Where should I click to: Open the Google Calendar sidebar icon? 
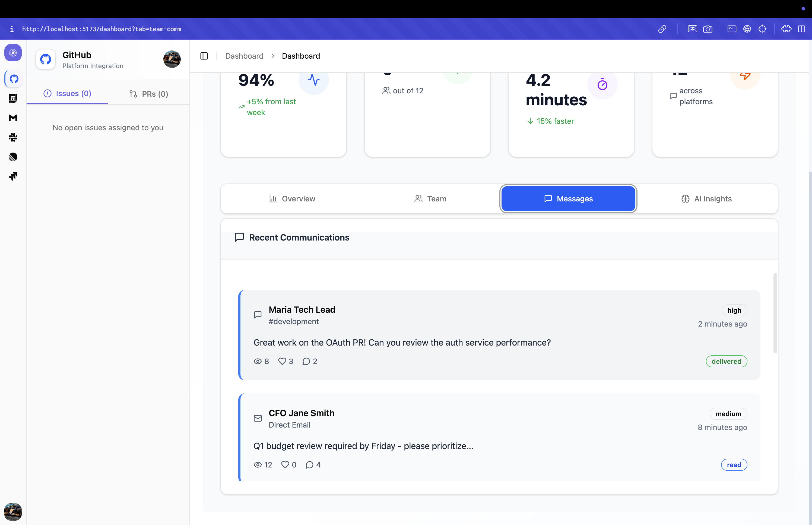13,99
